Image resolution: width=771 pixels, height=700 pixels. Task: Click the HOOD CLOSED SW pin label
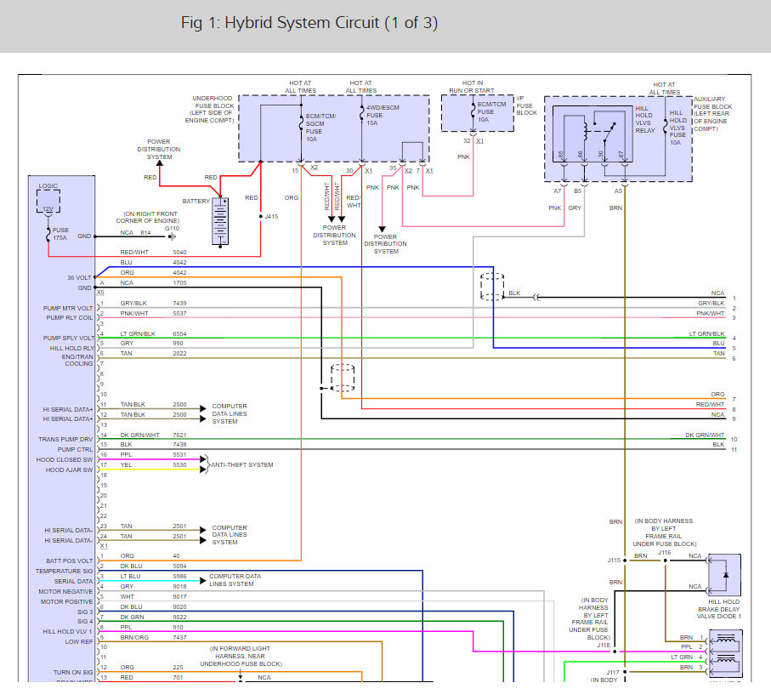[x=65, y=459]
